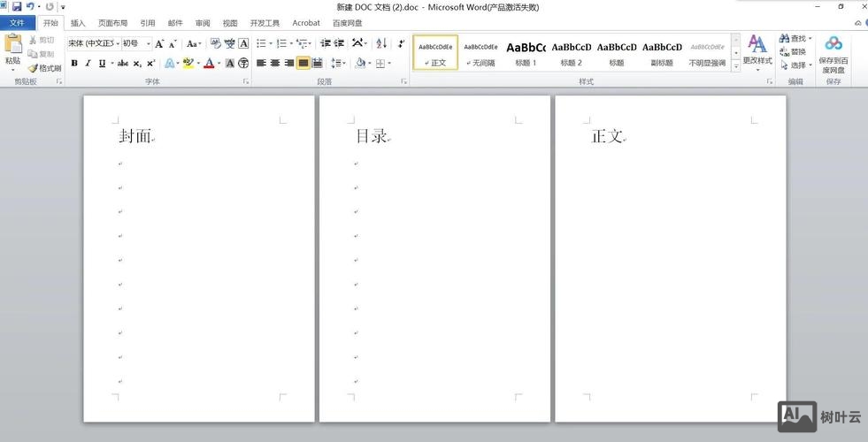Click the Shrink Font icon
Image resolution: width=868 pixels, height=442 pixels.
pos(173,43)
